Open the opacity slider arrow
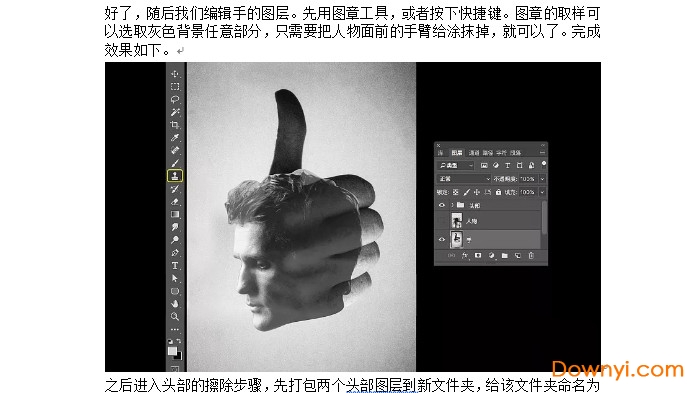700x393 pixels. point(542,179)
